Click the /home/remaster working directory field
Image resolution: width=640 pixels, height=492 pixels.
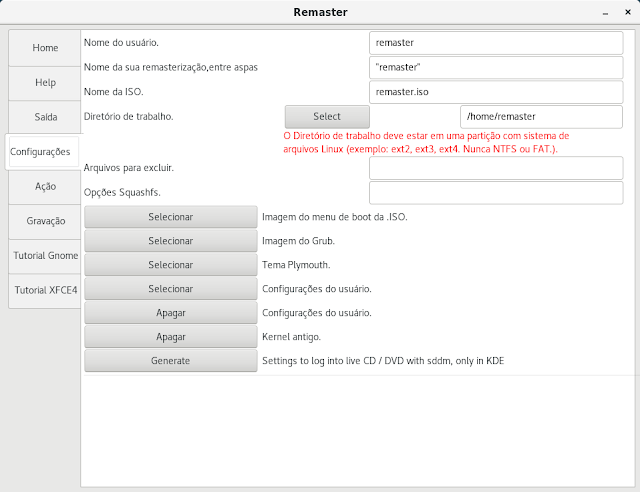pos(541,117)
